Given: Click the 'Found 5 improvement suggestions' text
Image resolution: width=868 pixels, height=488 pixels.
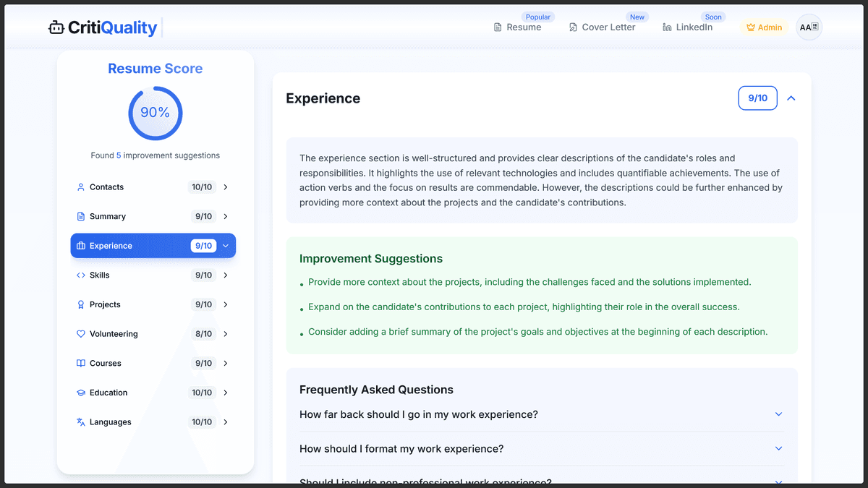Looking at the screenshot, I should coord(156,155).
